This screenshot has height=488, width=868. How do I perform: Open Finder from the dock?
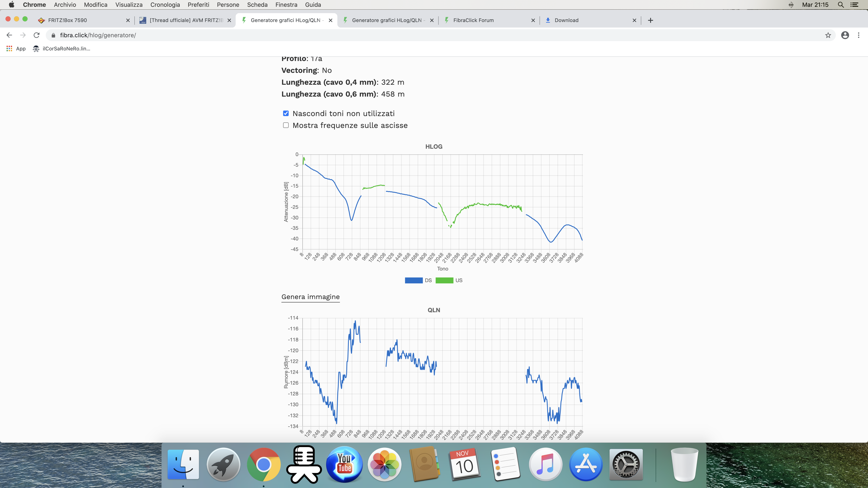tap(183, 464)
